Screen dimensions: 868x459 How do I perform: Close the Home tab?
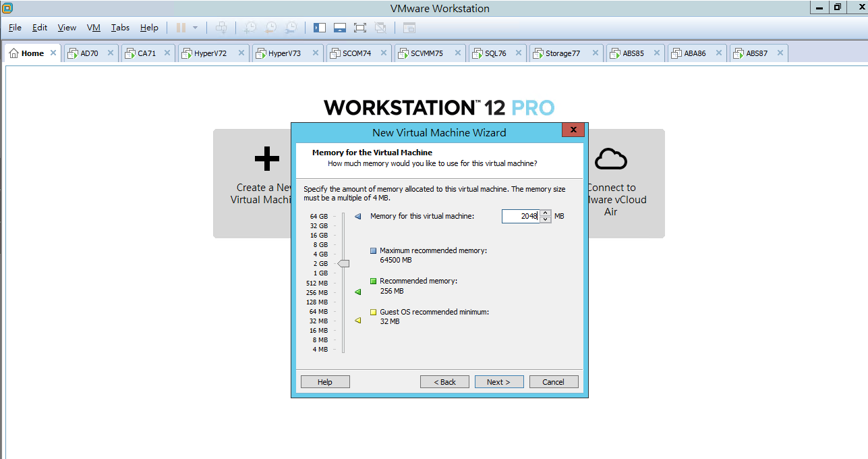[x=54, y=53]
